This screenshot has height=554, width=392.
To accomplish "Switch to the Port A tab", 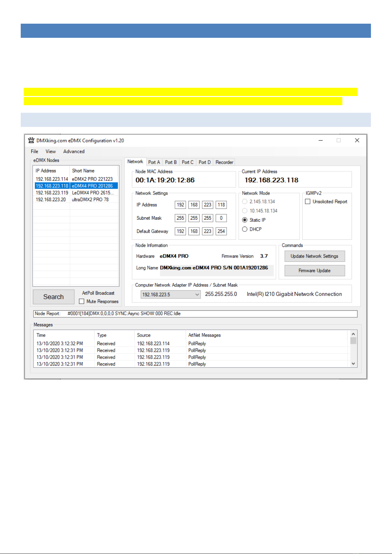I will click(154, 162).
